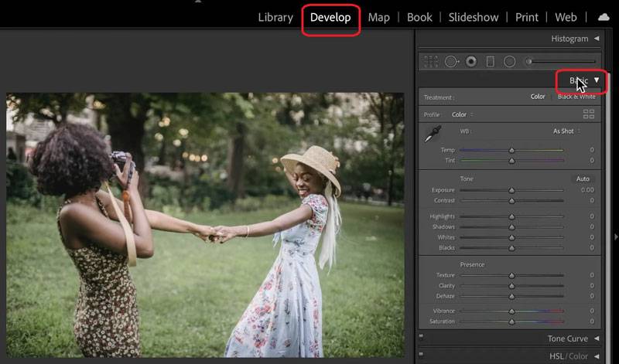619x364 pixels.
Task: Click the Blacks slider handle
Action: click(x=511, y=248)
